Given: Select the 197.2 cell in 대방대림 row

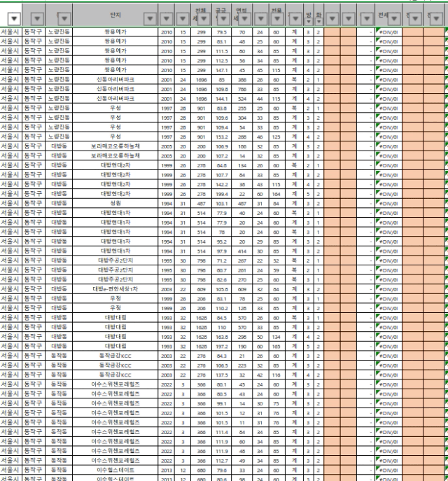Looking at the screenshot, I should (x=221, y=347).
